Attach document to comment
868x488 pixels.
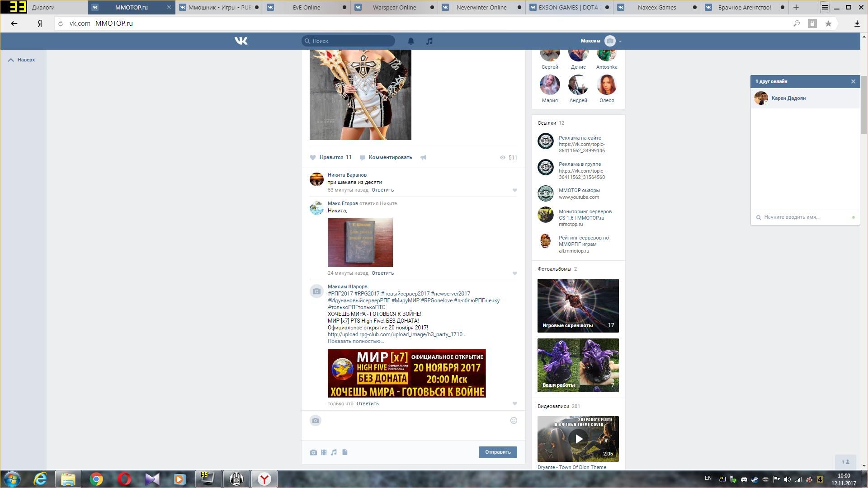click(x=345, y=452)
